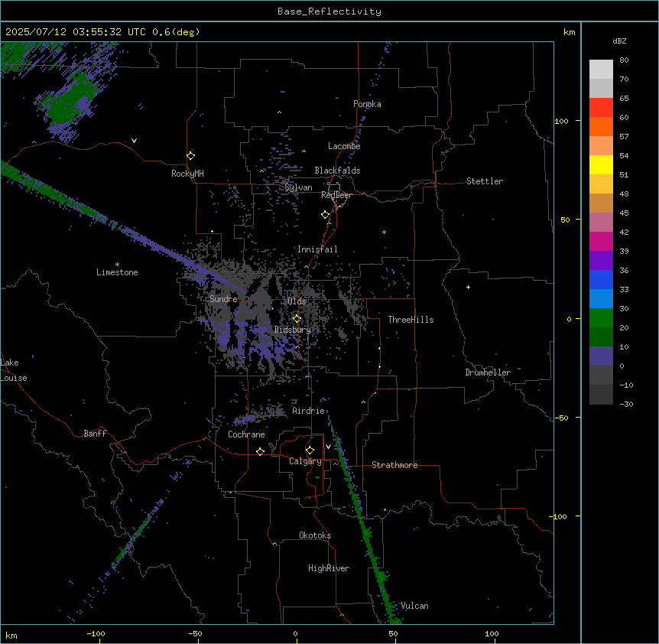Click the yellow V marker northwest of RockyMH
The height and width of the screenshot is (644, 659).
[x=134, y=141]
